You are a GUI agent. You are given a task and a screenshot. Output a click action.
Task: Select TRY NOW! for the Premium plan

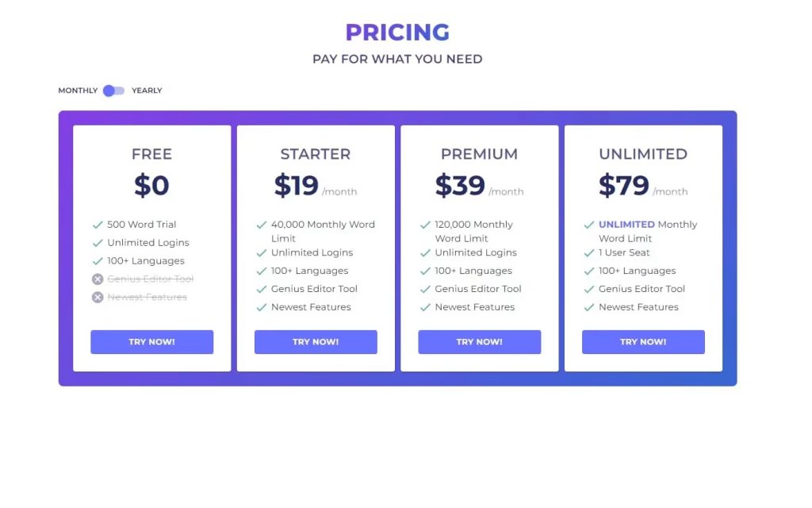click(x=479, y=342)
